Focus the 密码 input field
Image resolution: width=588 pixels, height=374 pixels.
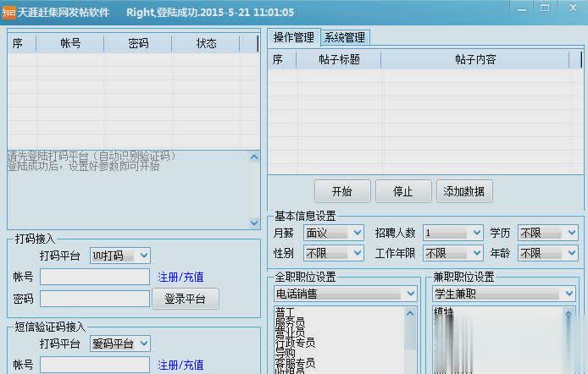point(94,299)
